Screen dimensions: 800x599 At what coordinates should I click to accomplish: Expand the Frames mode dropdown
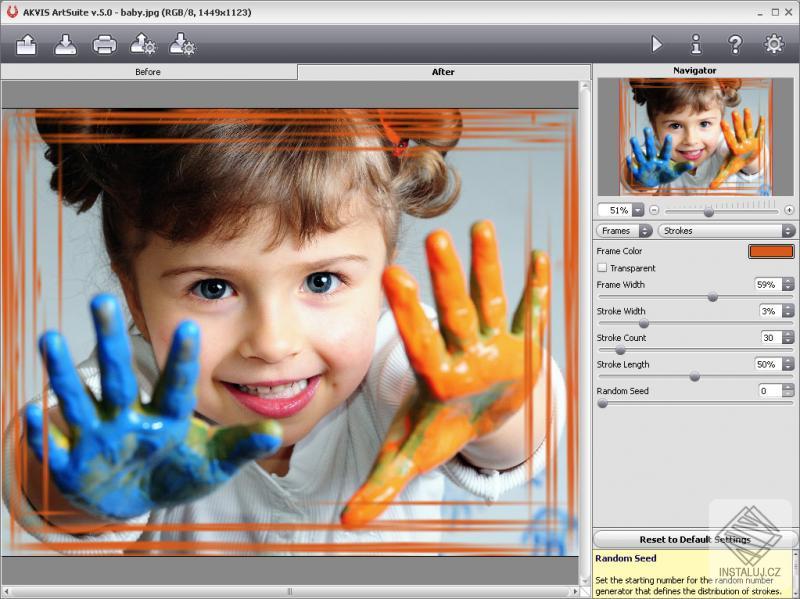624,231
